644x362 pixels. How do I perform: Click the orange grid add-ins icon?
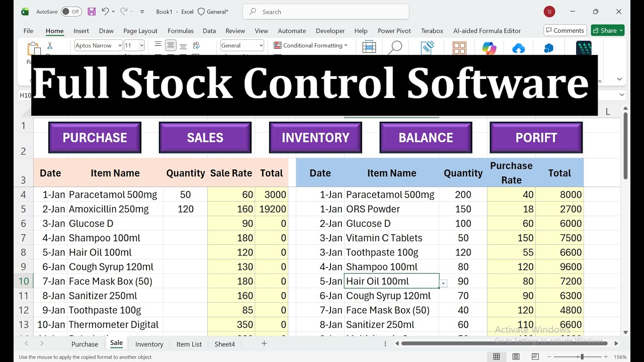pyautogui.click(x=459, y=48)
